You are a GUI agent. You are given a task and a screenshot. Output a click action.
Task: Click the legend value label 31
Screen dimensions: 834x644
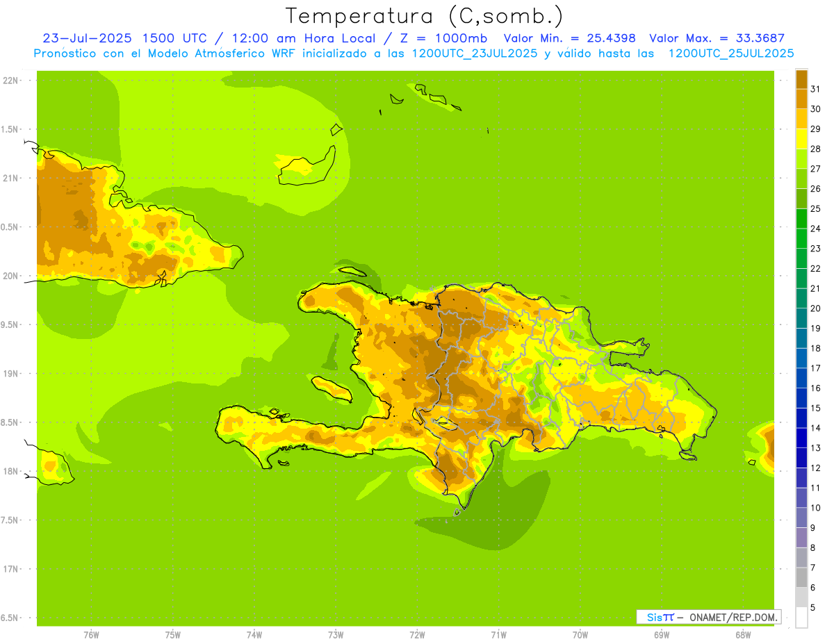coord(815,89)
